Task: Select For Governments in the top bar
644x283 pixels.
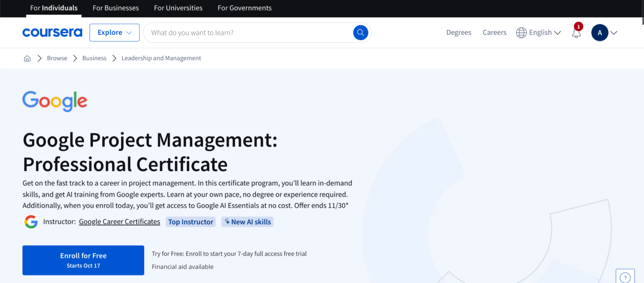Action: click(244, 8)
